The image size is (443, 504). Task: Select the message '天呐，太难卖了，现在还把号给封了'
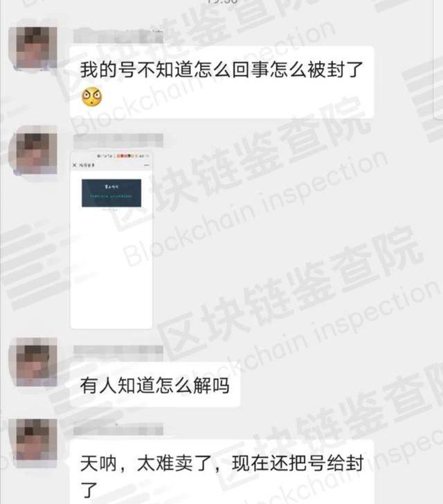[221, 472]
